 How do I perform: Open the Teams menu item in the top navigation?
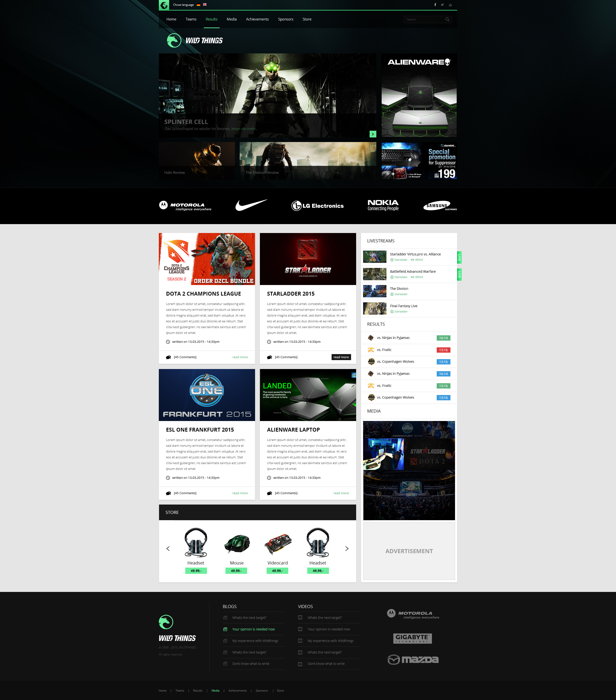pos(191,19)
